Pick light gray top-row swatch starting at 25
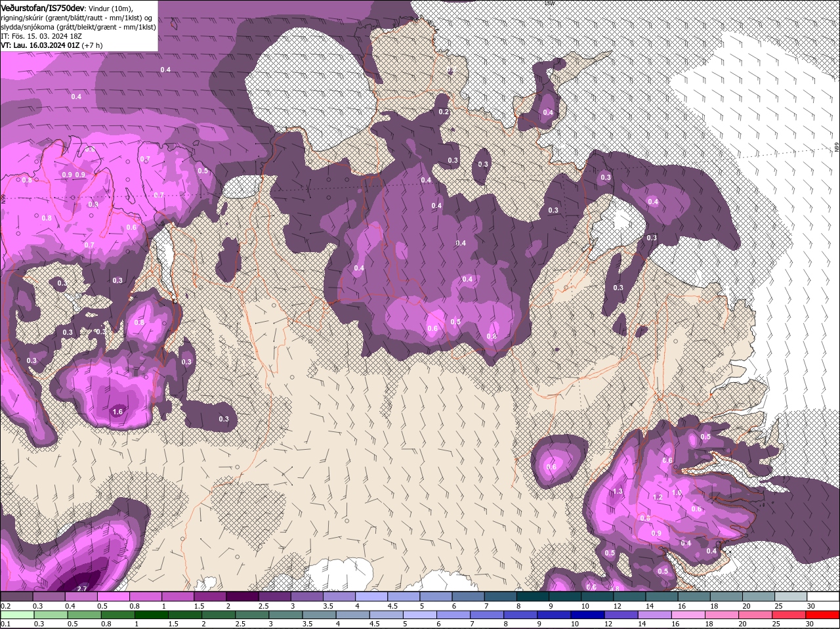 (x=789, y=596)
